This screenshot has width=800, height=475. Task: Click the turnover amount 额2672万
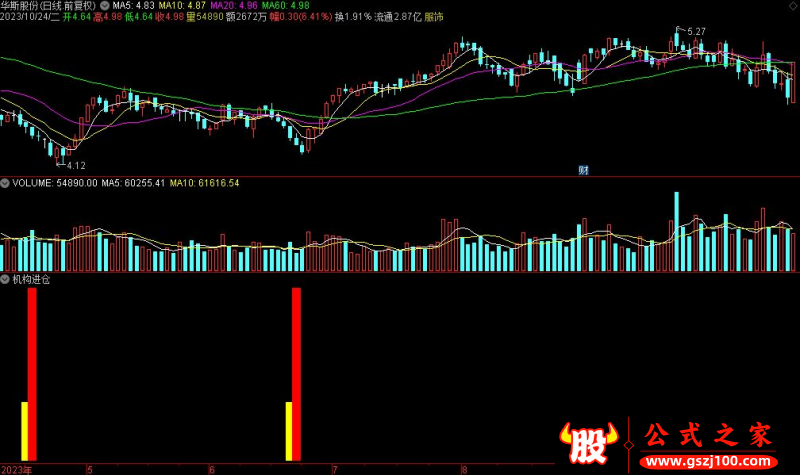[246, 17]
